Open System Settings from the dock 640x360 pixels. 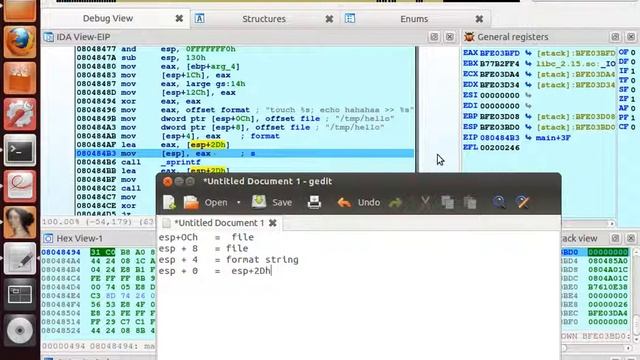pyautogui.click(x=20, y=114)
